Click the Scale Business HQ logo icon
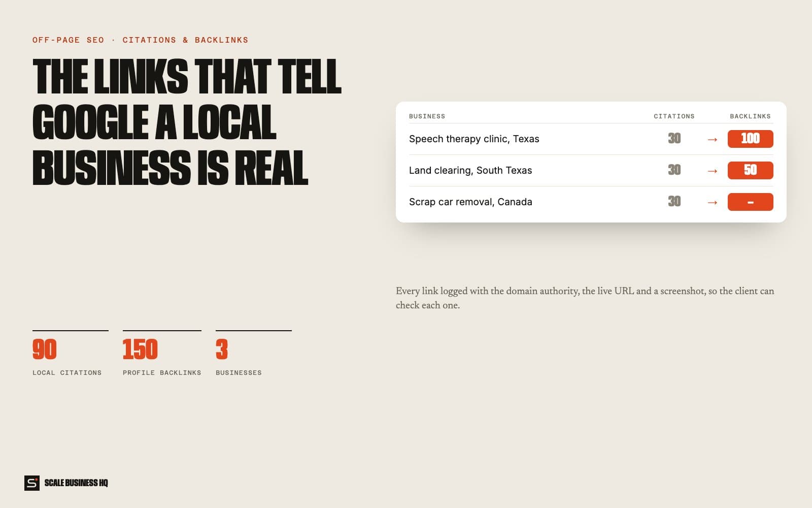Screen dimensions: 812x508 32,483
